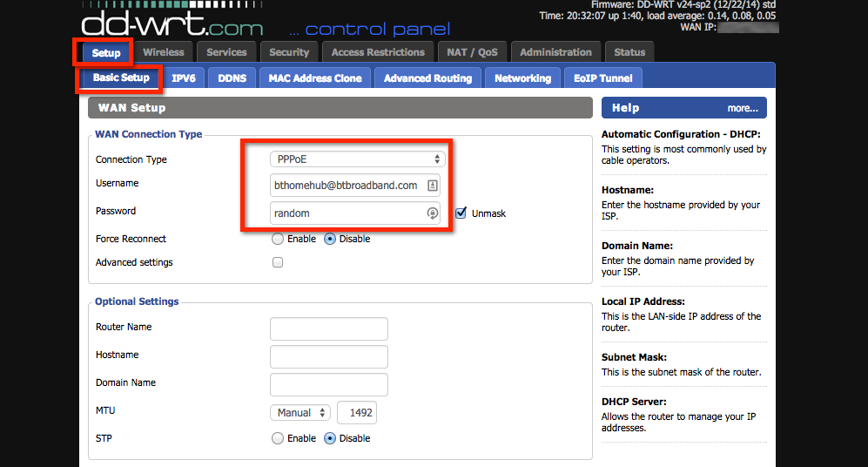The height and width of the screenshot is (467, 868).
Task: Open the NAT / QoS tab
Action: click(x=471, y=52)
